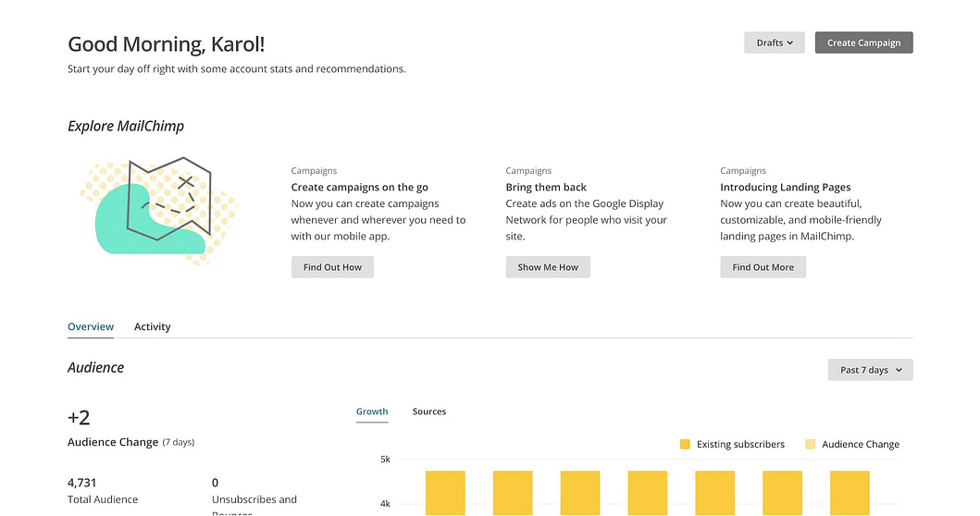Click the treasure map illustration

[159, 211]
